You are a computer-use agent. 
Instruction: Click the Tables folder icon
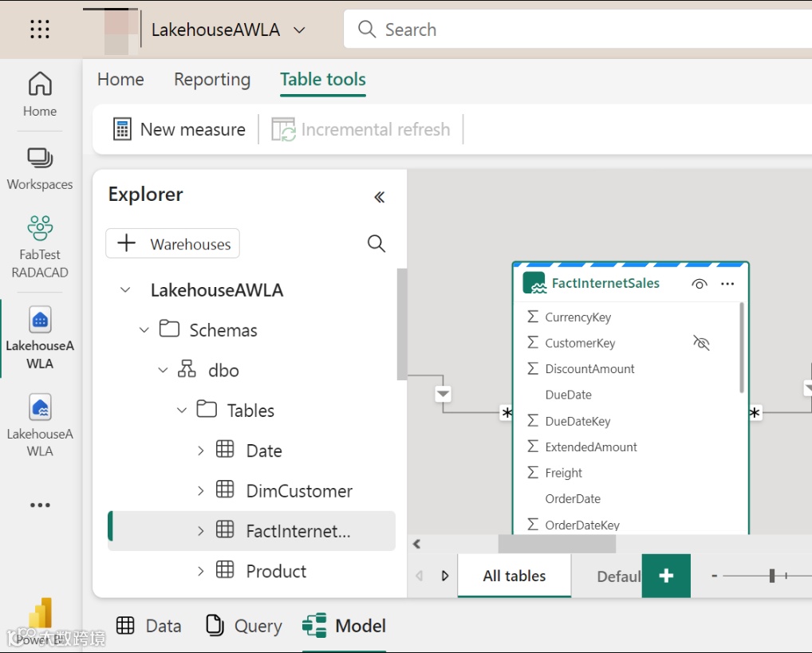point(207,408)
